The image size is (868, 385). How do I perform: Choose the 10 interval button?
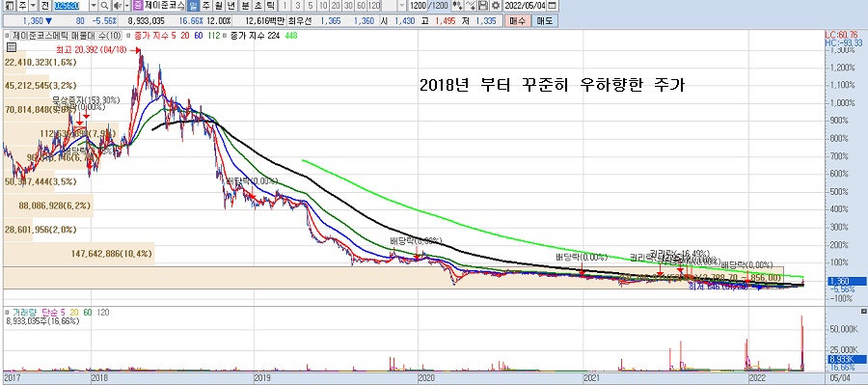(323, 6)
